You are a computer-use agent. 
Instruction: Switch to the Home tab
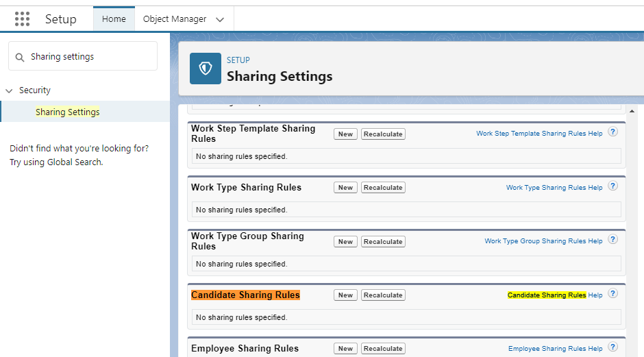[x=114, y=19]
